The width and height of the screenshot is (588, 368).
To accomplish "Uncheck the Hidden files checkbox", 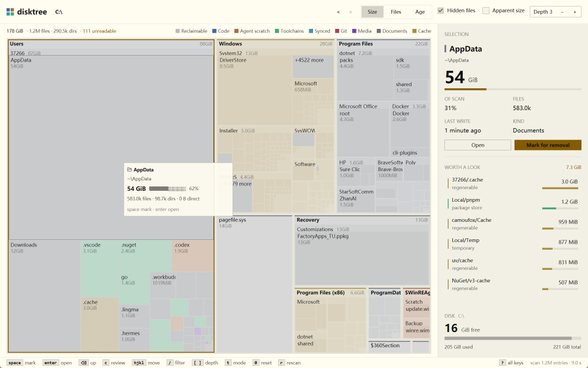I will 441,10.
